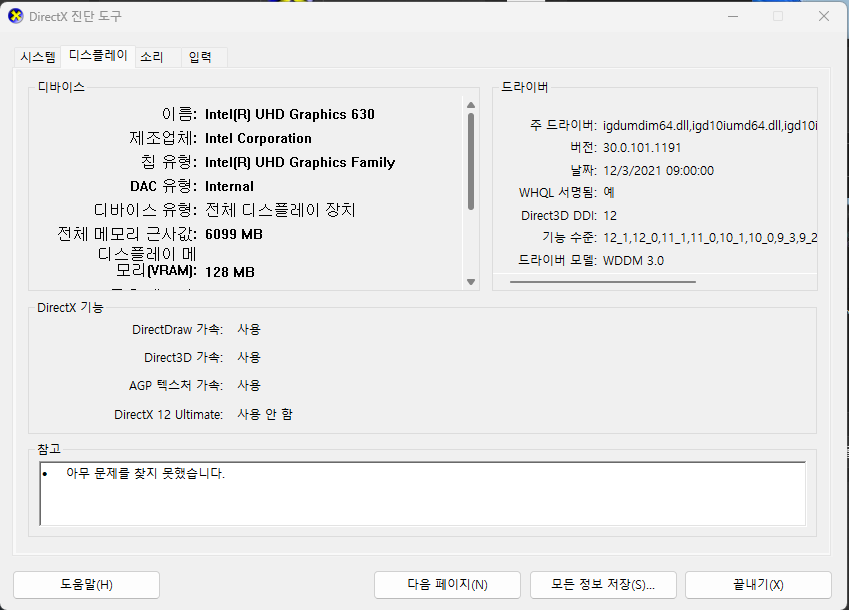849x610 pixels.
Task: Click the Direct3D DDI value '12'
Action: click(610, 215)
